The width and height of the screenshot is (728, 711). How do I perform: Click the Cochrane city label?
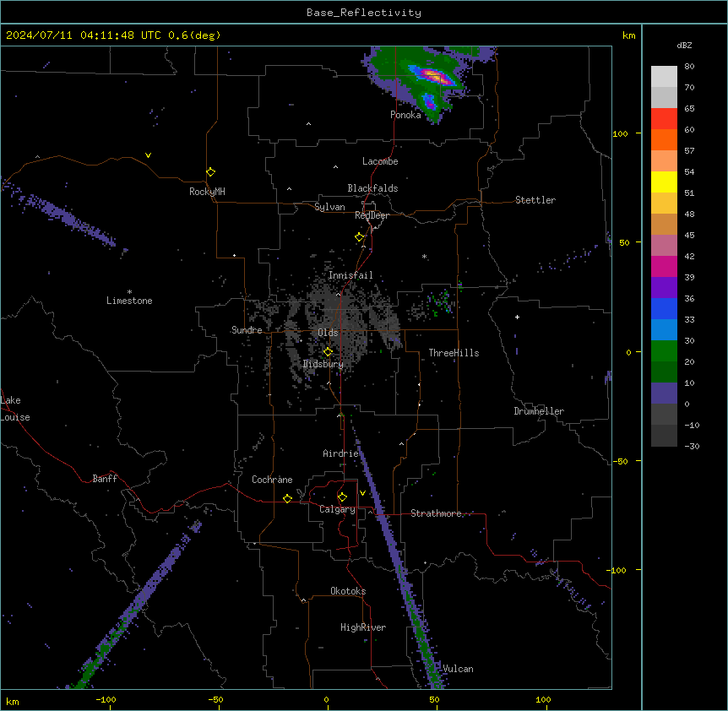pyautogui.click(x=272, y=480)
